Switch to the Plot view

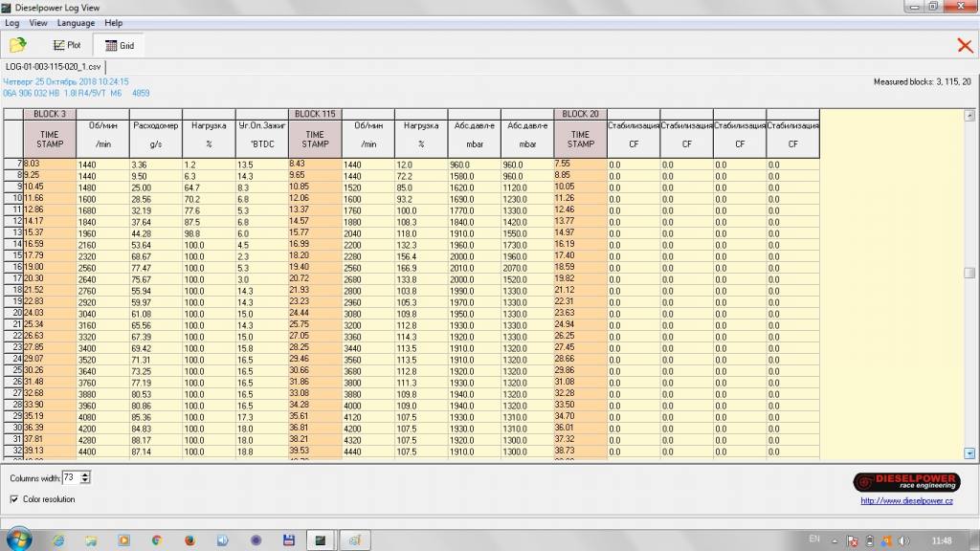pyautogui.click(x=67, y=45)
